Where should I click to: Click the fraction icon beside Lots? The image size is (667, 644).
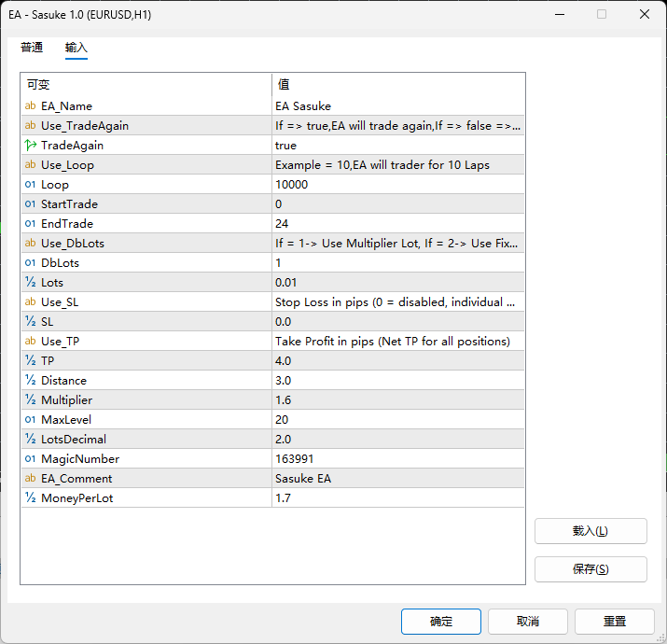pyautogui.click(x=30, y=282)
